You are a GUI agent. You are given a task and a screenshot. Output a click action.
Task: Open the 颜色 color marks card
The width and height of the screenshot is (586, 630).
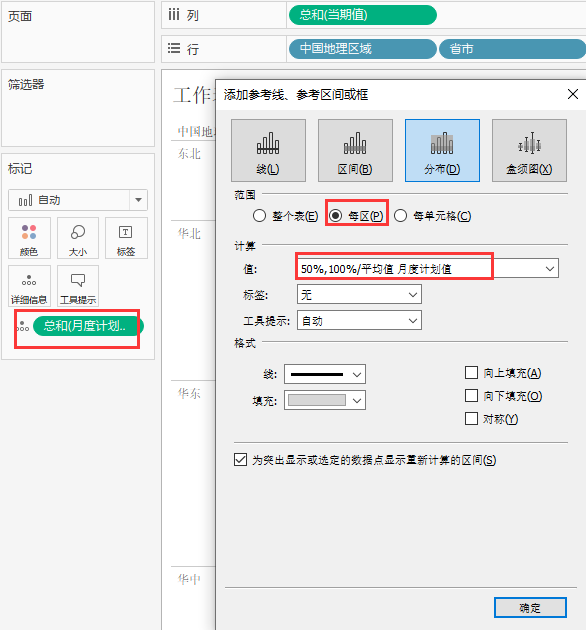point(29,238)
